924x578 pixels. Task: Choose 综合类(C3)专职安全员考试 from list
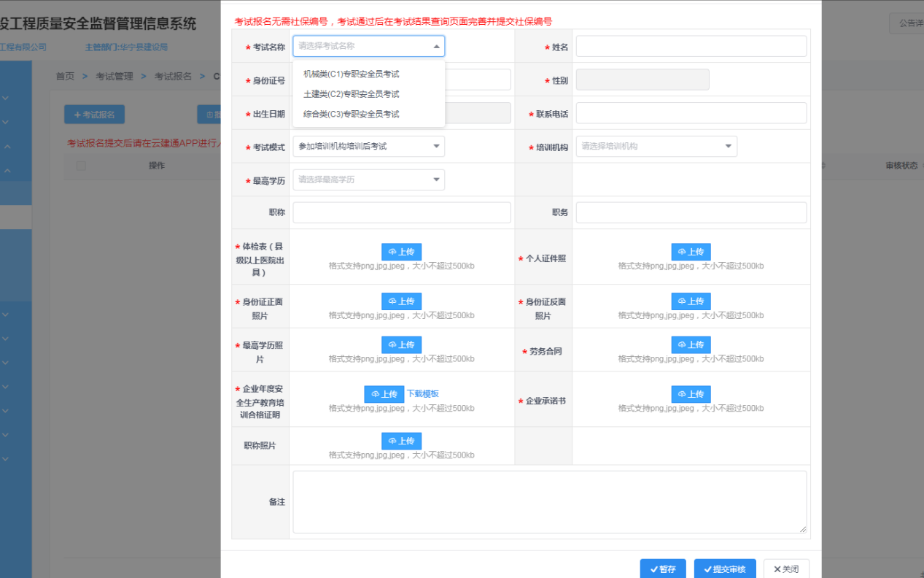(x=352, y=114)
